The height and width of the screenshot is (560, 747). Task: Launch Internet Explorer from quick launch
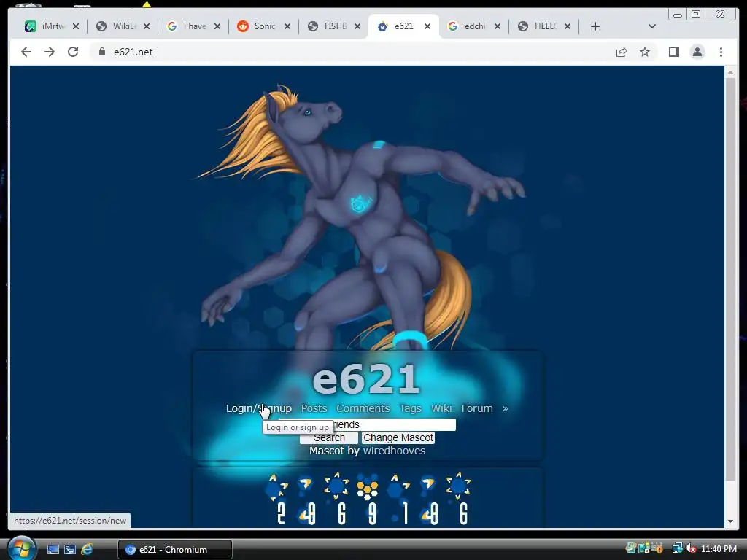pos(87,550)
